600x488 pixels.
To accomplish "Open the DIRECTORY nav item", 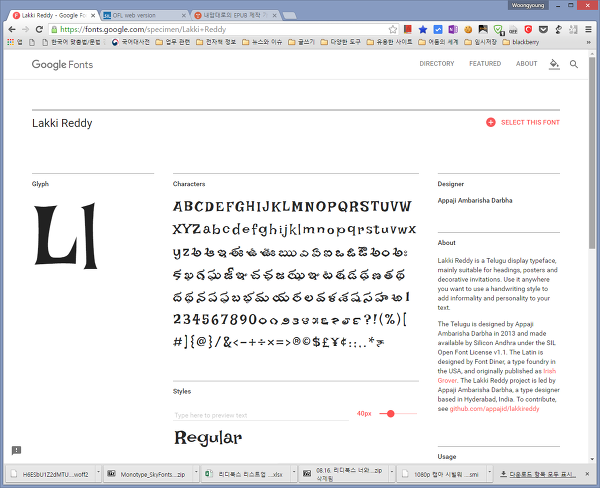I will (437, 64).
